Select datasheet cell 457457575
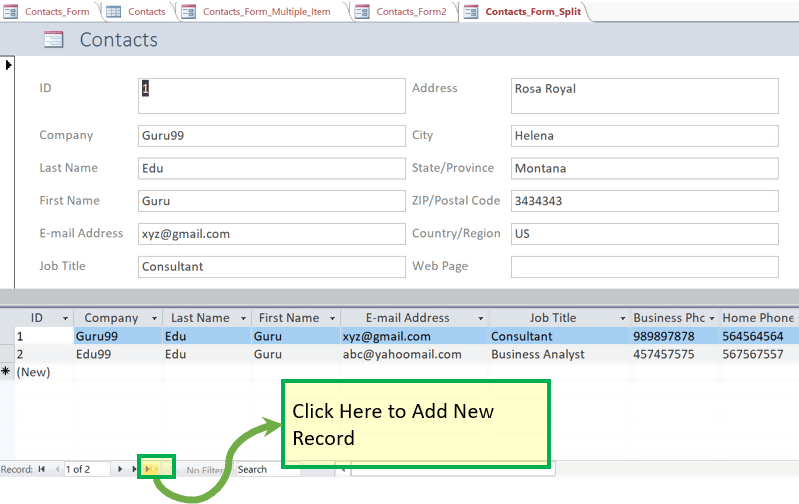The height and width of the screenshot is (504, 799). tap(675, 354)
